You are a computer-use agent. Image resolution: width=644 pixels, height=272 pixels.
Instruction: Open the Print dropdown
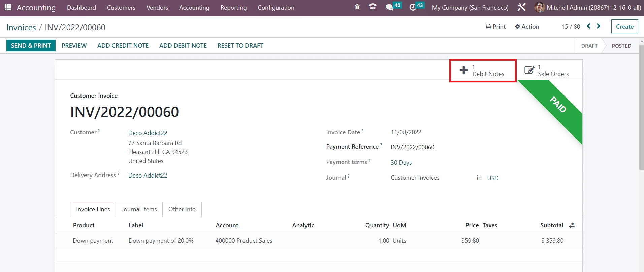[495, 27]
